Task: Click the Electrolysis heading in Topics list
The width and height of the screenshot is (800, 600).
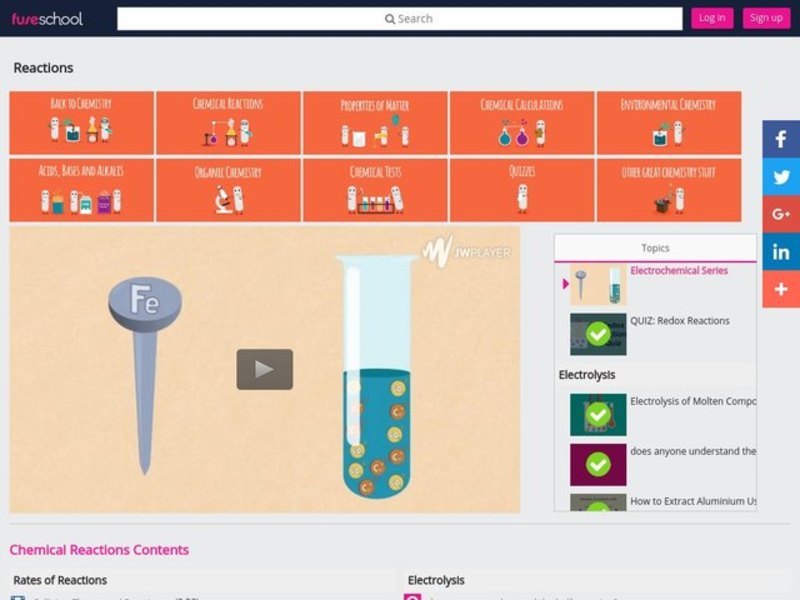Action: (x=587, y=374)
